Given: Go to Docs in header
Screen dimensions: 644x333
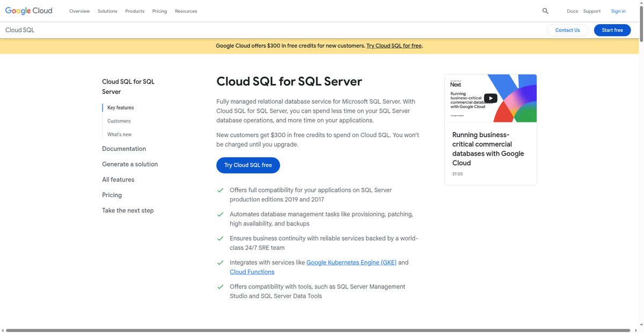Looking at the screenshot, I should click(x=572, y=11).
